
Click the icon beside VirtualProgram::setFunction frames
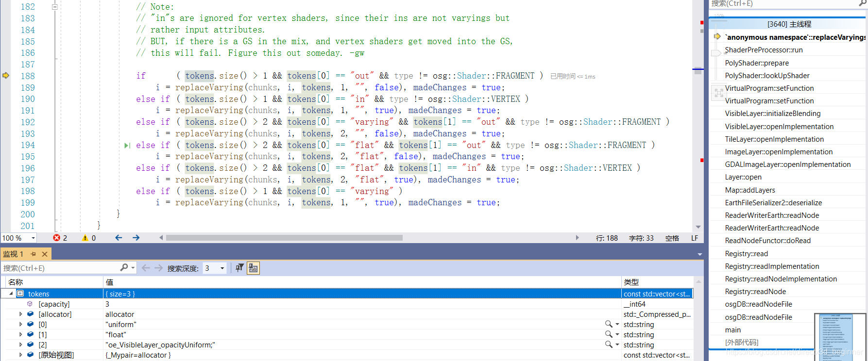click(x=718, y=93)
